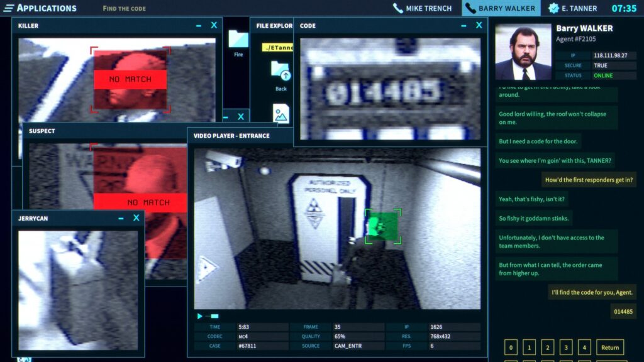Minimize the Jerrycan window
The image size is (644, 362).
pos(121,218)
